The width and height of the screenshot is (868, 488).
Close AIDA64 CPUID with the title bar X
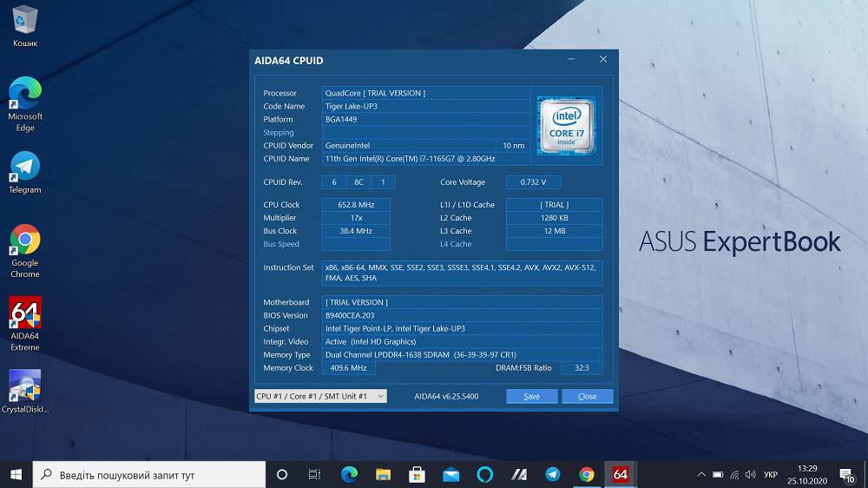pyautogui.click(x=603, y=59)
